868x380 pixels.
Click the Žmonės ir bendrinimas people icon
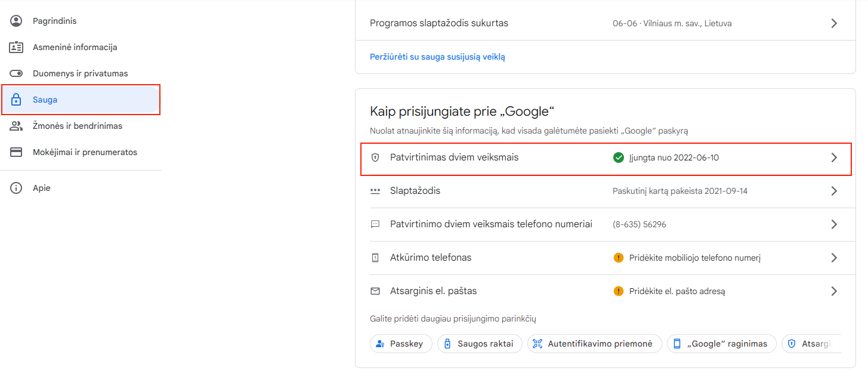(16, 126)
